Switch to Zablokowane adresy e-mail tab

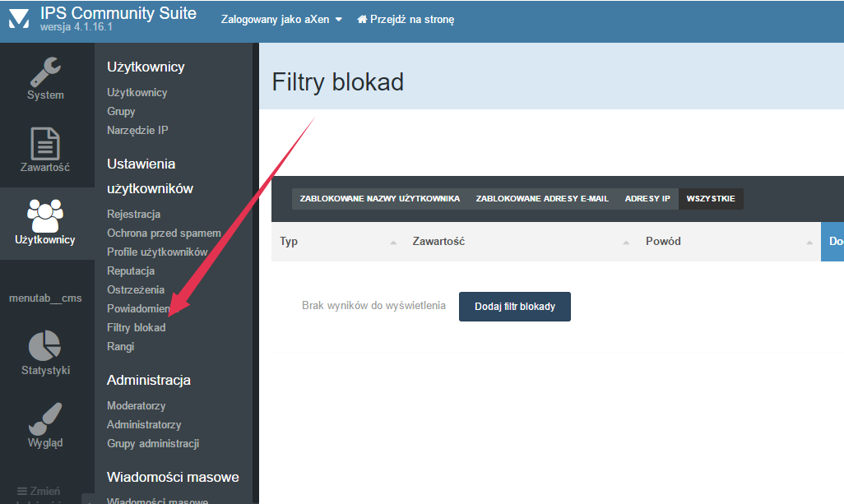click(x=542, y=199)
